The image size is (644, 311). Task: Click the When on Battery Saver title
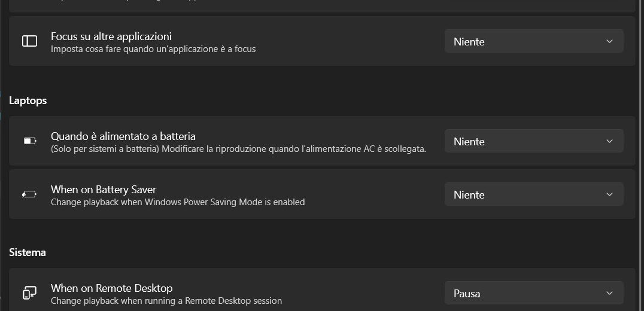(x=104, y=189)
